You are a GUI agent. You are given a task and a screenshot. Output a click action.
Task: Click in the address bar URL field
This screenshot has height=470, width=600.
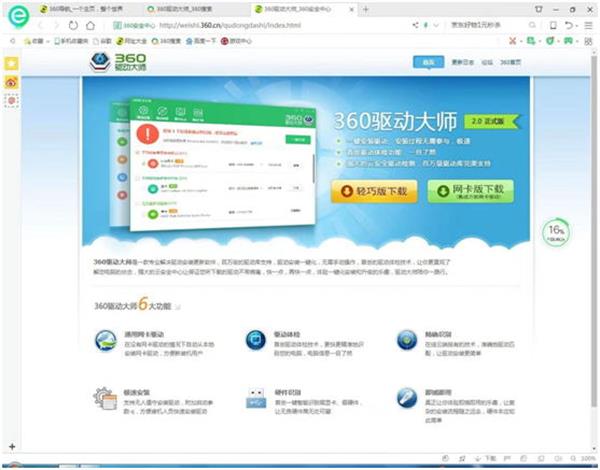(x=230, y=25)
